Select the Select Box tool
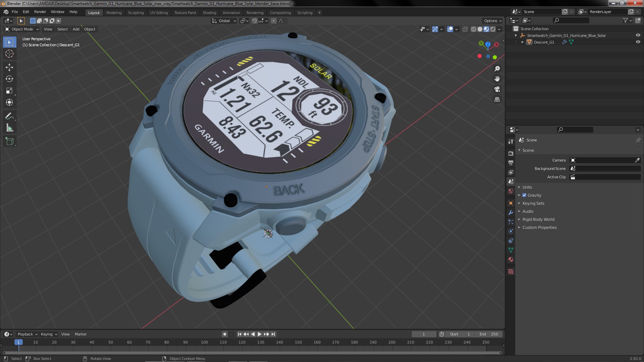 click(x=9, y=42)
